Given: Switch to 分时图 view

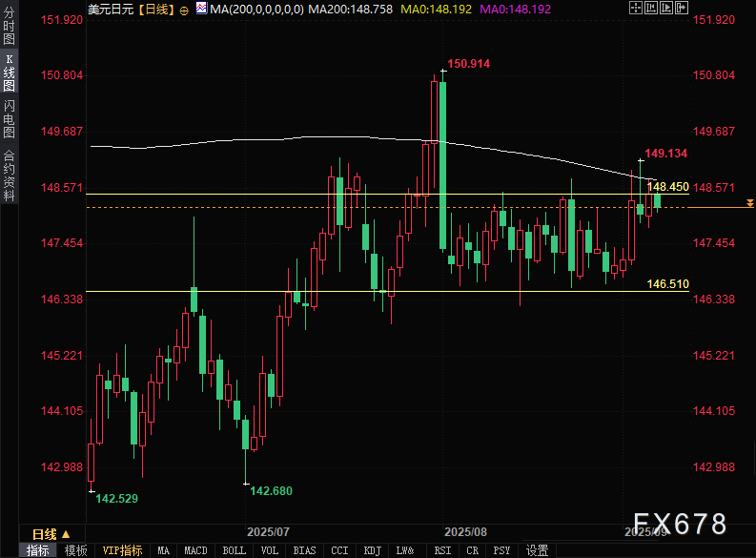Looking at the screenshot, I should 9,31.
